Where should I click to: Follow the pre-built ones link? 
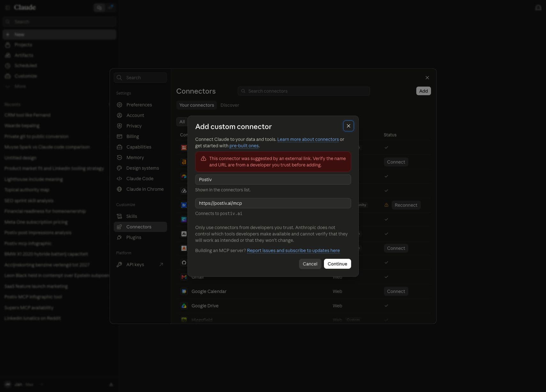point(244,146)
